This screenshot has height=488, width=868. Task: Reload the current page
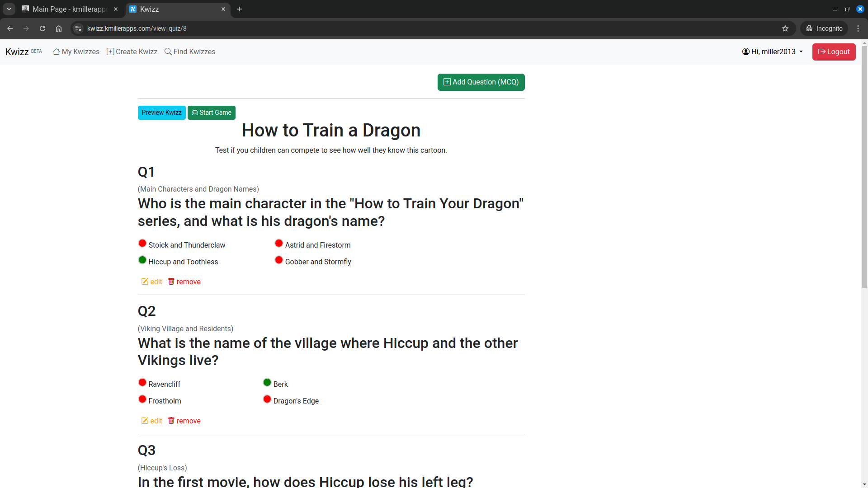coord(42,28)
